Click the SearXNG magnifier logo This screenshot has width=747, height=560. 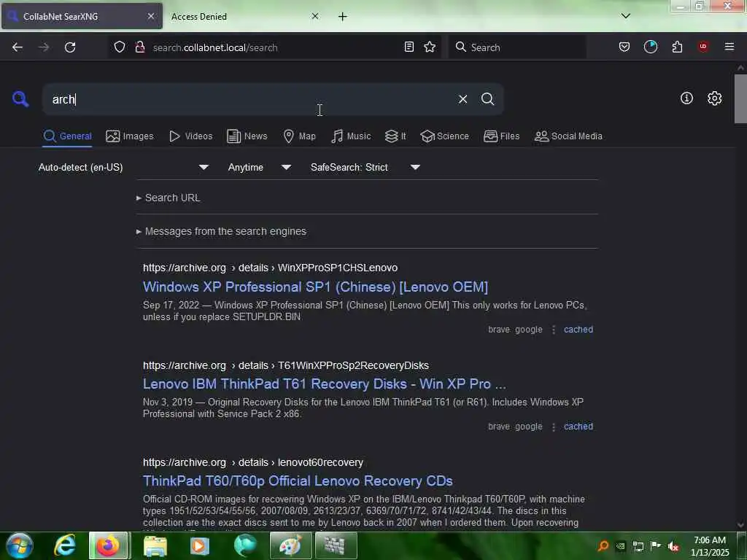20,99
